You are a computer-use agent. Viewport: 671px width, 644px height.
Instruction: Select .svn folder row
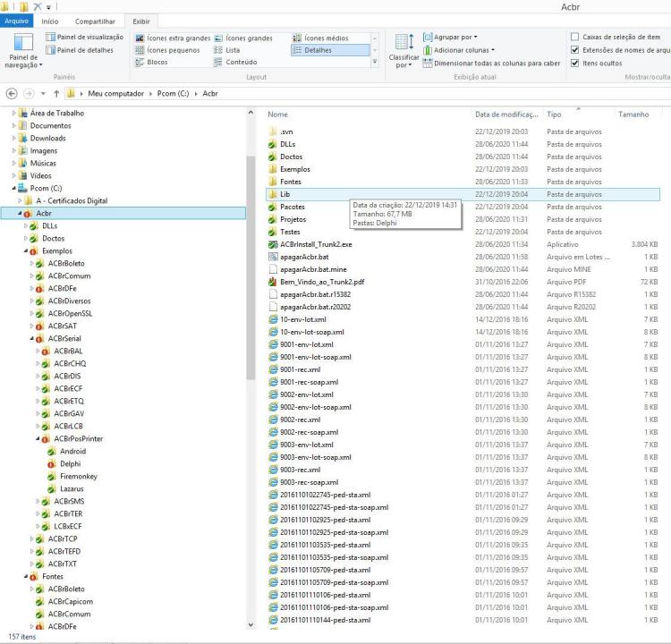(x=463, y=131)
